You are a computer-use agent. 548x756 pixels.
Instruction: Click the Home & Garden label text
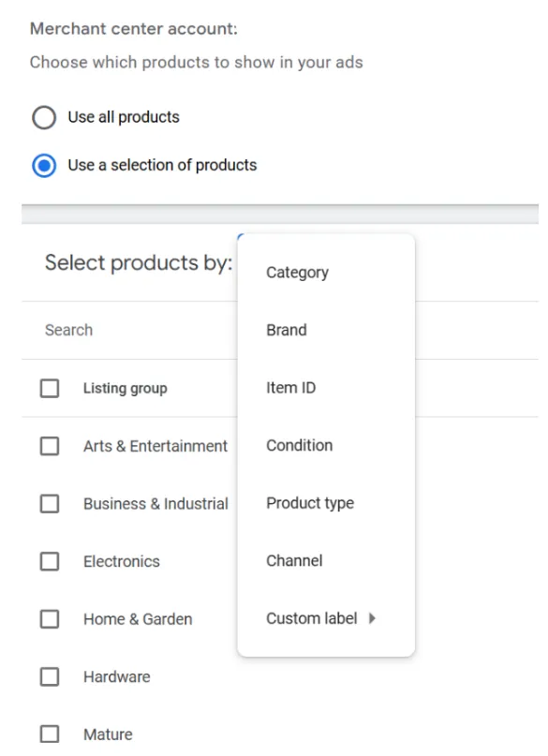pyautogui.click(x=138, y=619)
